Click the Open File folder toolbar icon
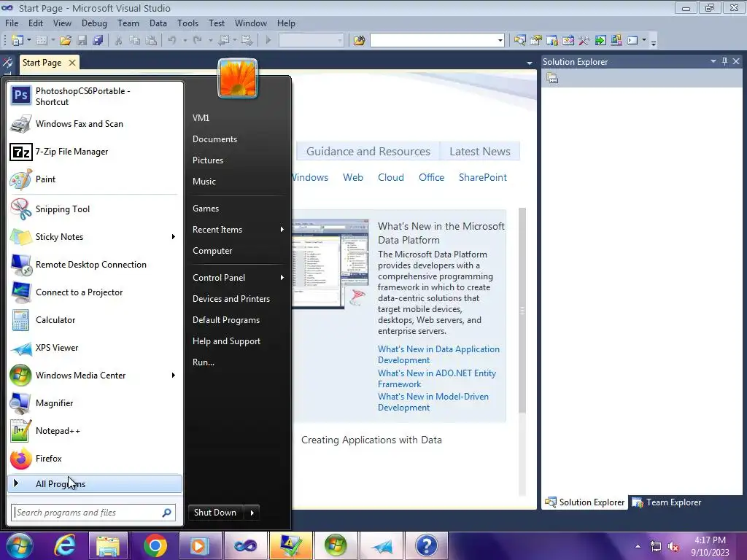747x560 pixels. [66, 41]
